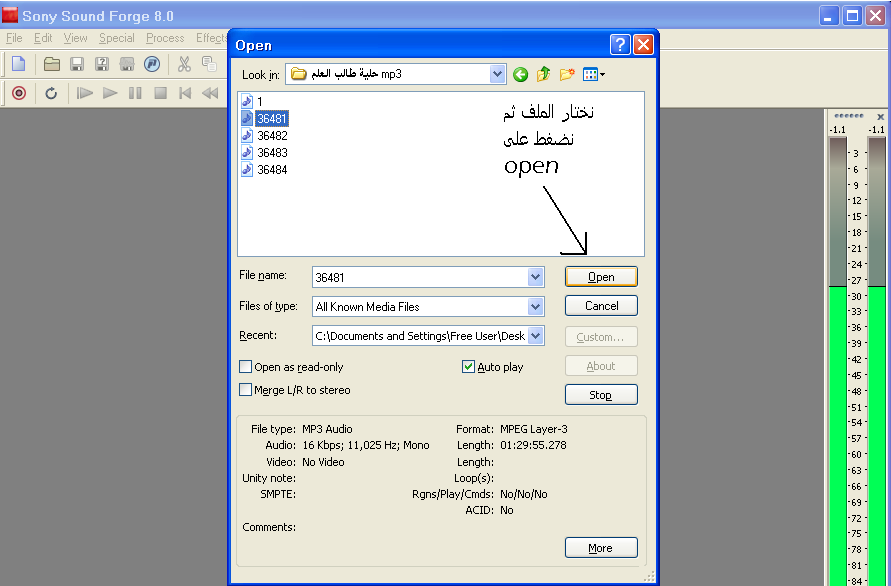Screen dimensions: 891x586
Task: Click the Cancel button
Action: click(601, 306)
